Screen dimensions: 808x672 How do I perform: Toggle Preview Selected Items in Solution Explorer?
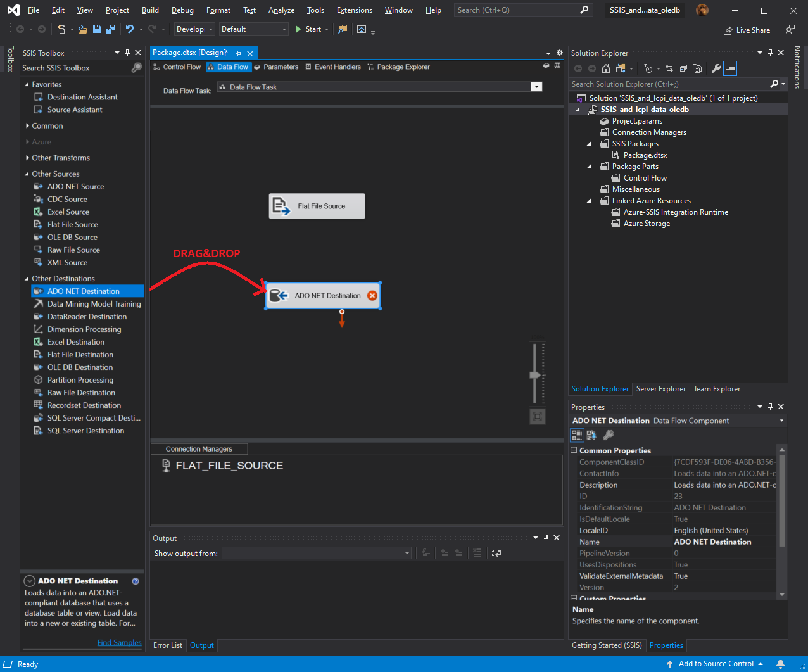pos(730,68)
